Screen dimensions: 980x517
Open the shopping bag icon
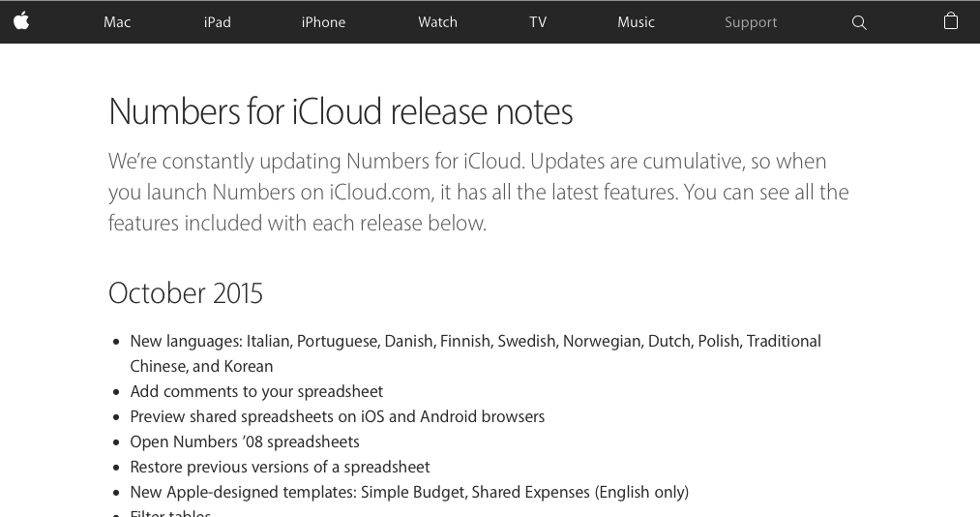pos(951,21)
